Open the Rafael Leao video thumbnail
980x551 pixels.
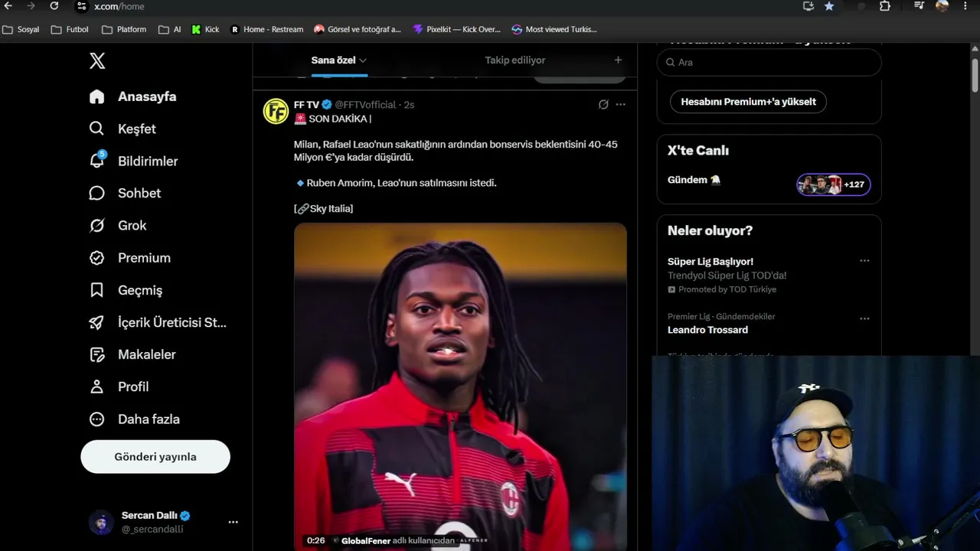click(460, 386)
